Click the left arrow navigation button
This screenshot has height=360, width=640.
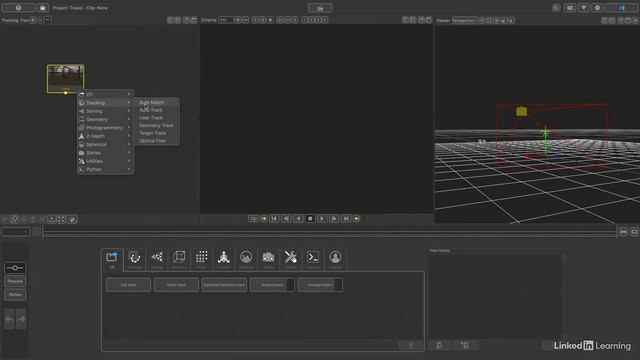(9, 319)
